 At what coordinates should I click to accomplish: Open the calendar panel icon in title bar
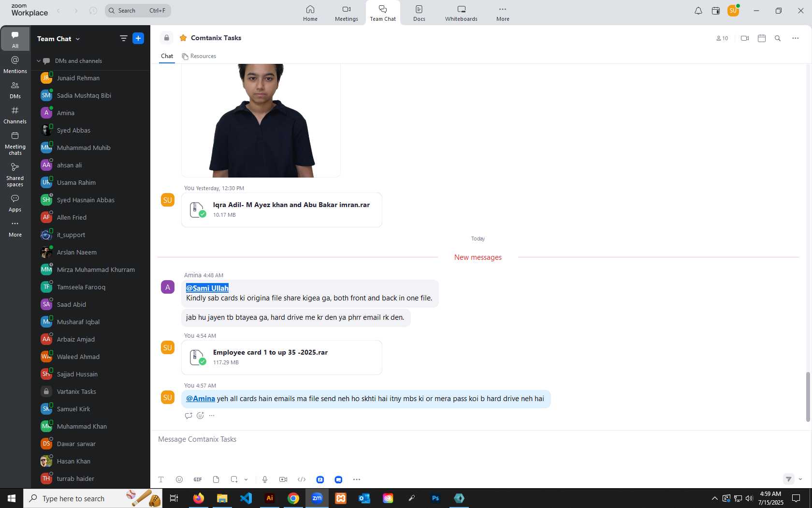click(x=716, y=11)
